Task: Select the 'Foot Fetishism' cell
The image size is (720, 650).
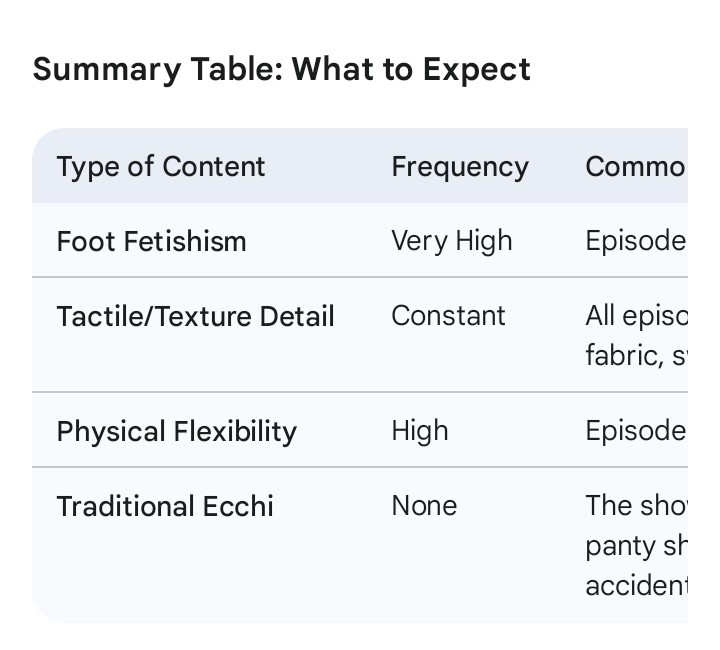Action: click(x=152, y=241)
